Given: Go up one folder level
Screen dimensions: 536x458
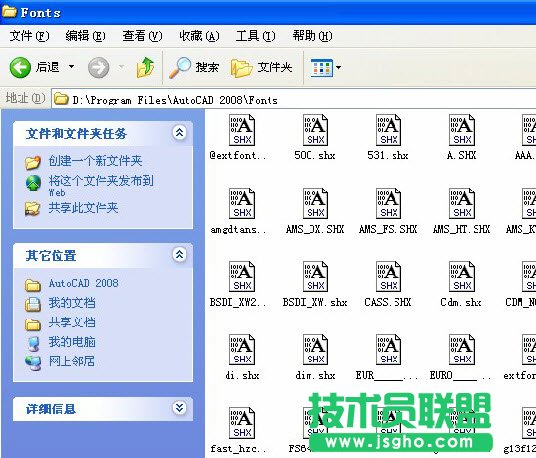Looking at the screenshot, I should pos(146,67).
